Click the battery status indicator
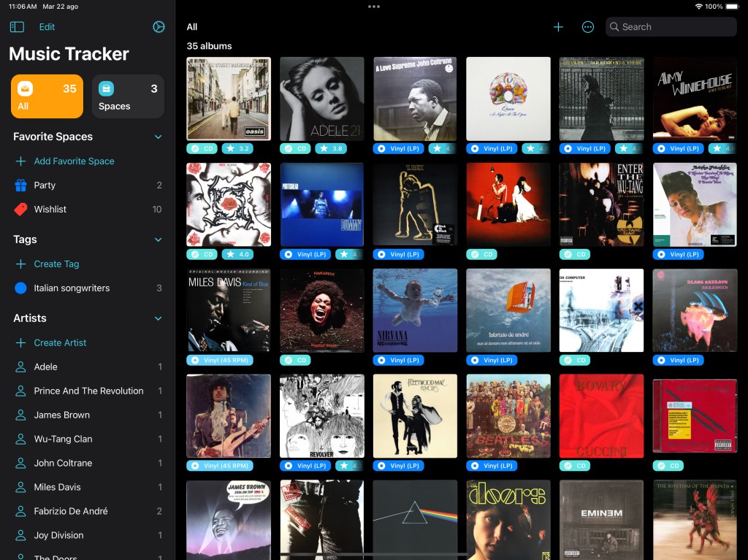748x560 pixels. 732,7
